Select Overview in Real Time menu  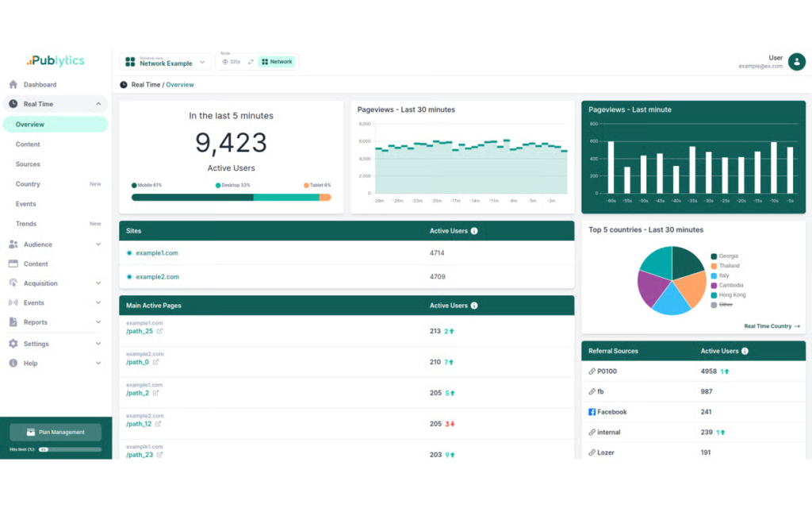click(56, 125)
